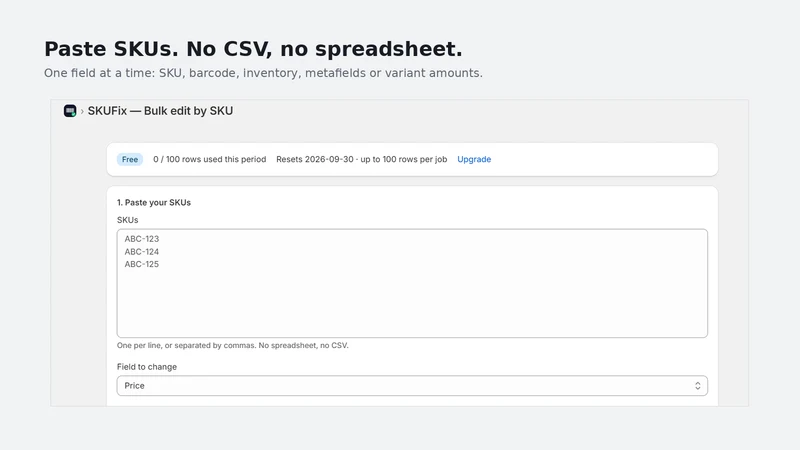Click the 'One field at a time' subtitle

coord(263,73)
